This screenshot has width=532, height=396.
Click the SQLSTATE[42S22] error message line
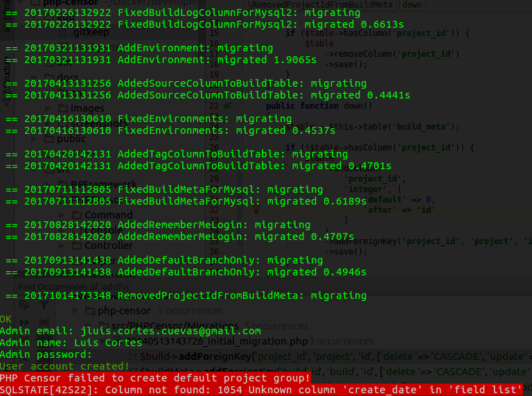pos(260,390)
